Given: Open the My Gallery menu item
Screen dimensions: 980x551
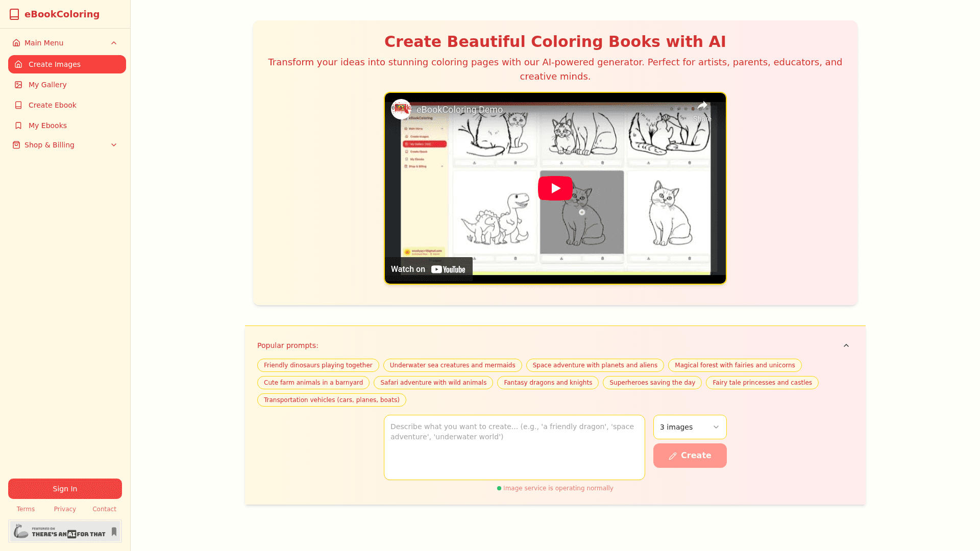Looking at the screenshot, I should pyautogui.click(x=47, y=85).
